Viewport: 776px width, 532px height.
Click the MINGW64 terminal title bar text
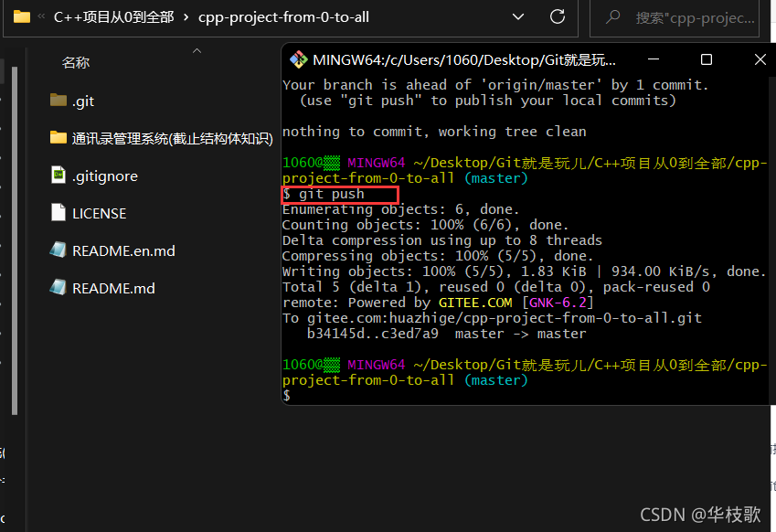(464, 60)
